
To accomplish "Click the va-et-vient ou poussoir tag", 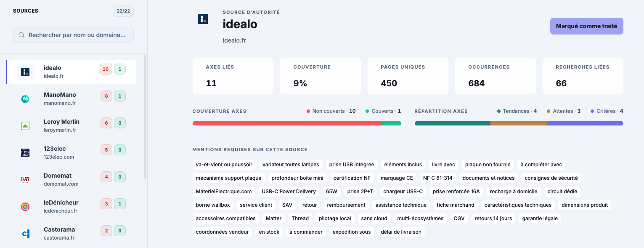I will click(224, 165).
